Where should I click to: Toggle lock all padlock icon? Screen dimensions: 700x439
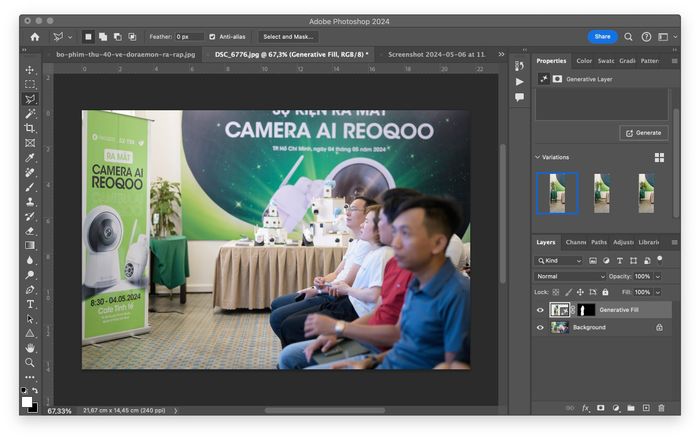(x=605, y=292)
